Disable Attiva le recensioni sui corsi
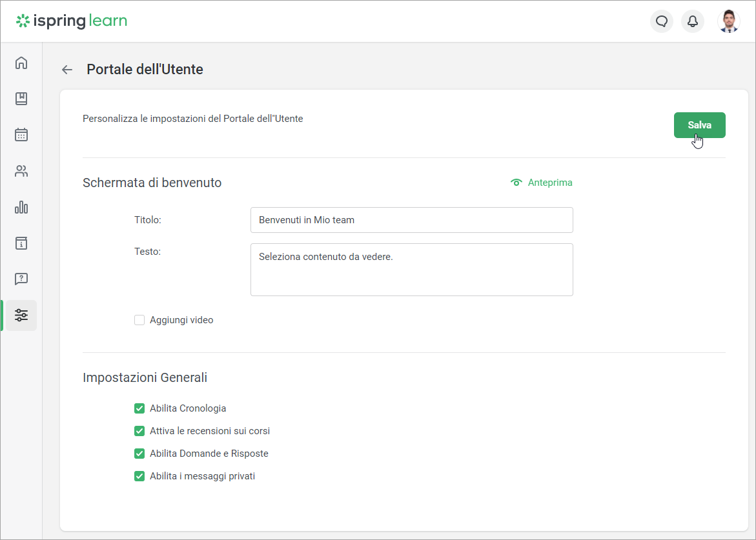The image size is (756, 540). point(139,431)
